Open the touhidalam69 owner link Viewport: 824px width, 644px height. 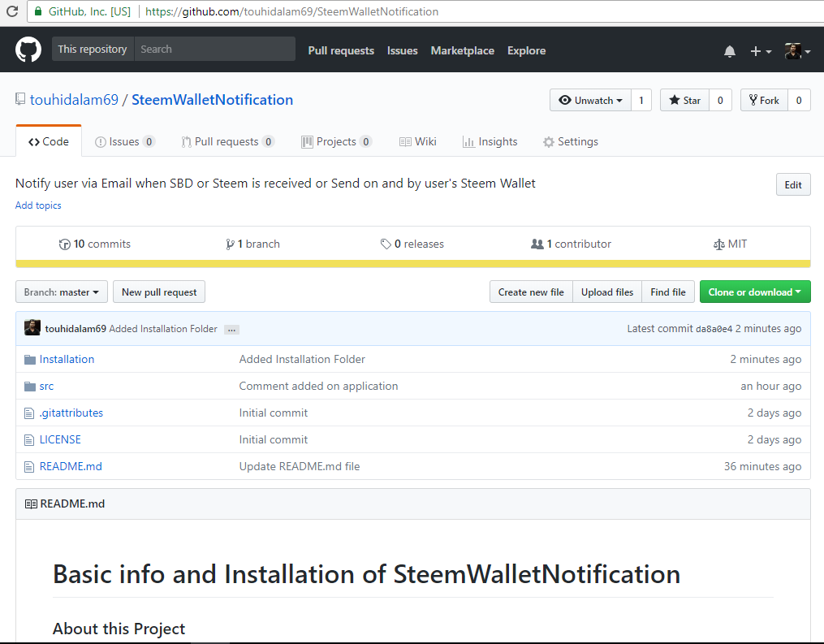pyautogui.click(x=74, y=99)
